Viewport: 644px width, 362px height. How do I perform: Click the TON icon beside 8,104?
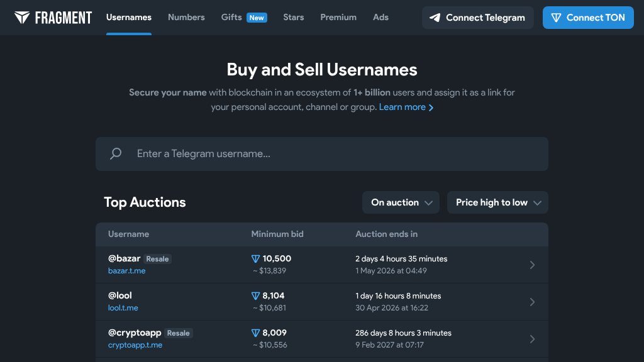pyautogui.click(x=255, y=295)
